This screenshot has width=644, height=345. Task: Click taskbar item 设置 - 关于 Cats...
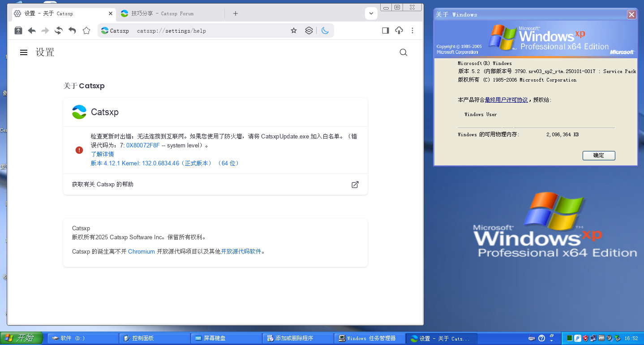point(442,338)
